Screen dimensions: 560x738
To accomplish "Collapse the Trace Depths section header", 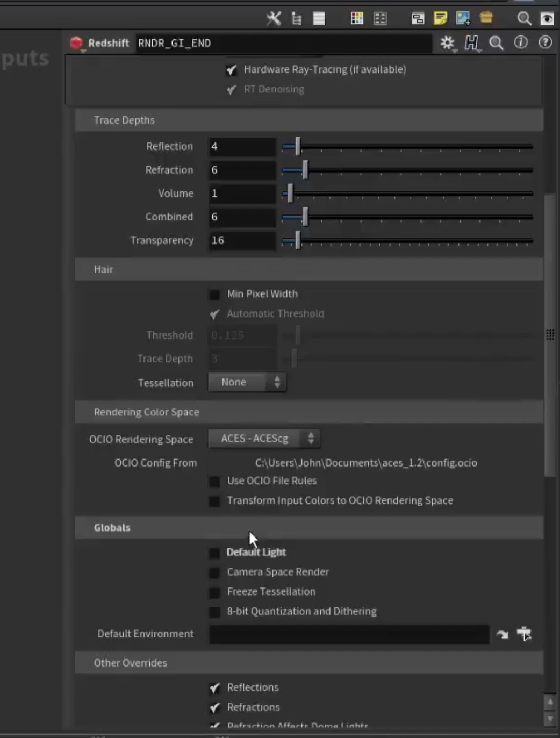I will [309, 120].
